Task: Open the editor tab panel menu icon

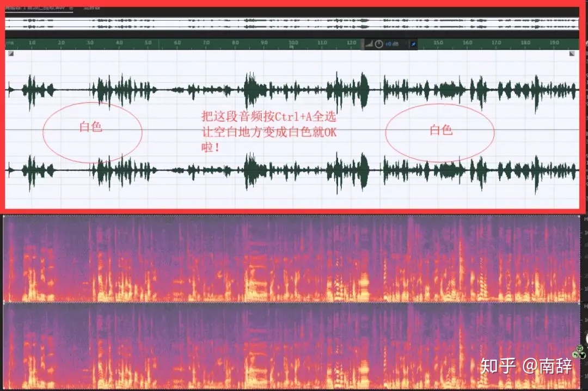Action: click(x=71, y=8)
